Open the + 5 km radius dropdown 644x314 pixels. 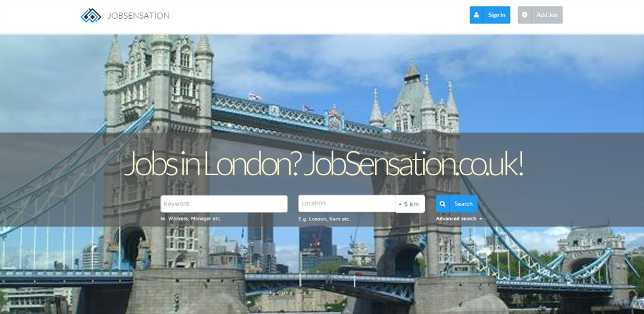410,203
